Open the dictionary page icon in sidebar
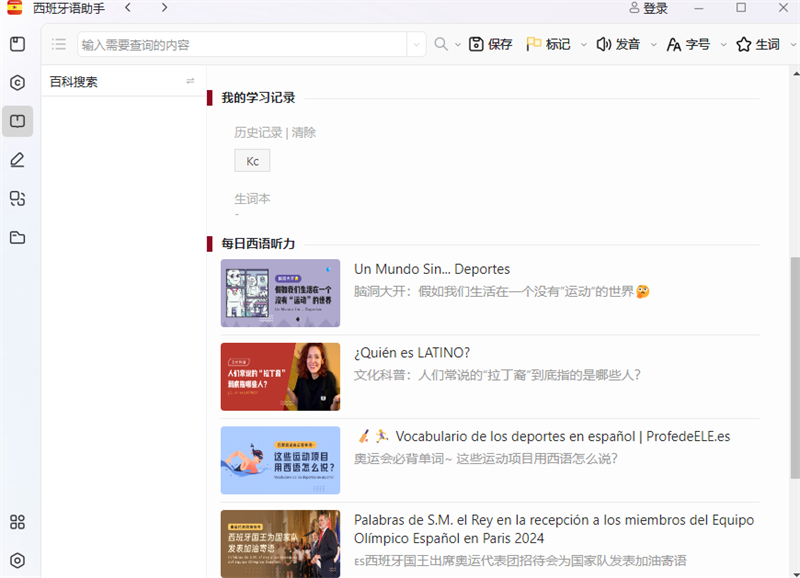 click(17, 44)
